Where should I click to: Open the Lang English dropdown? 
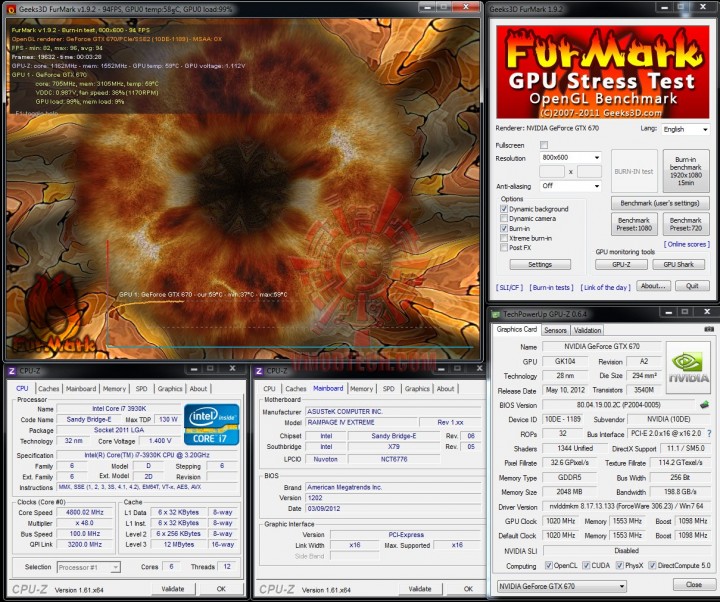click(x=686, y=129)
